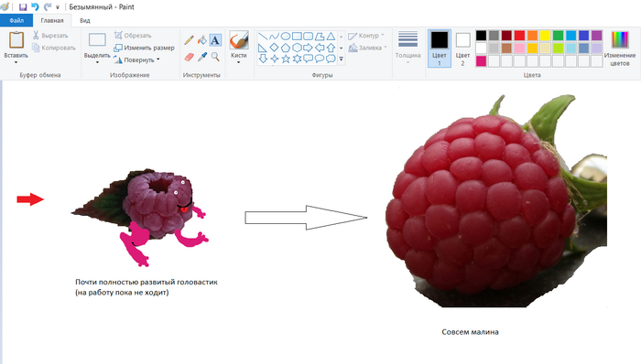The width and height of the screenshot is (641, 364).
Task: Select the Text tool
Action: (x=215, y=40)
